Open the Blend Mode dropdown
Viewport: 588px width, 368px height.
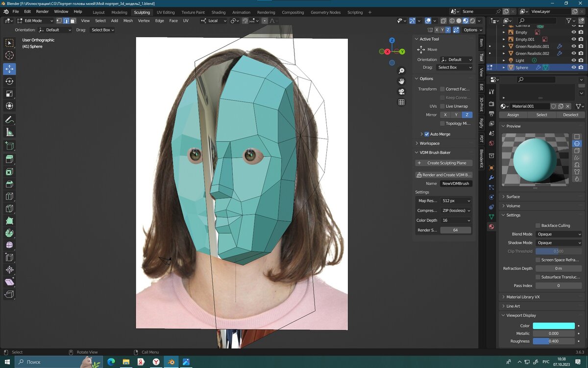[x=559, y=234]
